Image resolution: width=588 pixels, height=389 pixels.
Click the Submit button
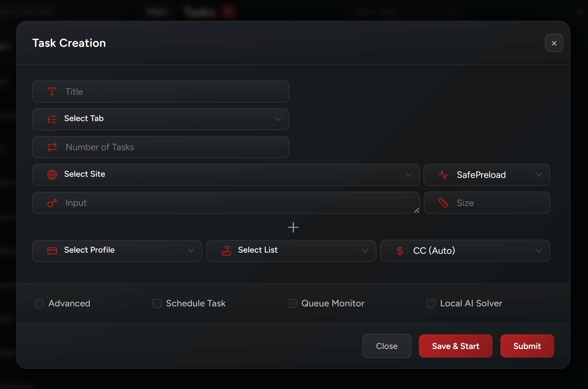(527, 346)
